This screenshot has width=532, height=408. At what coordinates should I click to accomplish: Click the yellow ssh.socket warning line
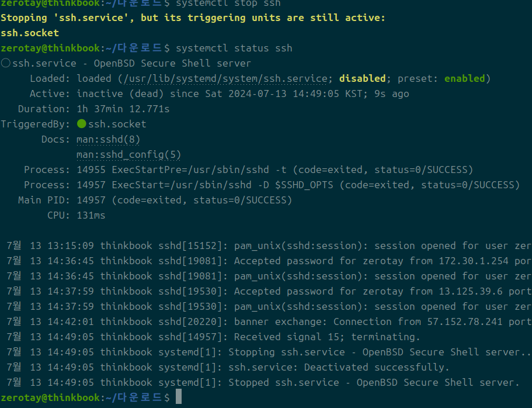30,33
